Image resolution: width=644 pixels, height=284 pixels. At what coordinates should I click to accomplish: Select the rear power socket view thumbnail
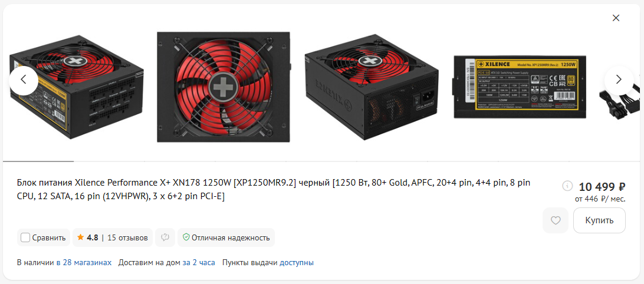pyautogui.click(x=372, y=87)
